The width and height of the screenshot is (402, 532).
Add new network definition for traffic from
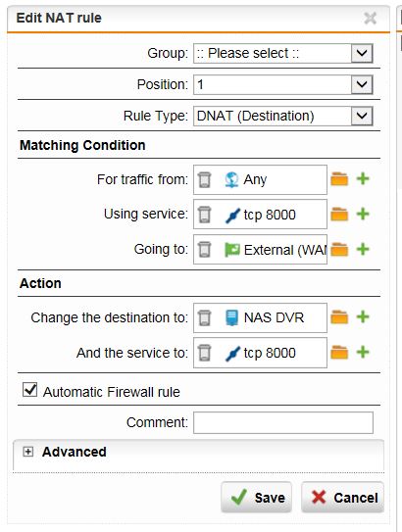363,178
